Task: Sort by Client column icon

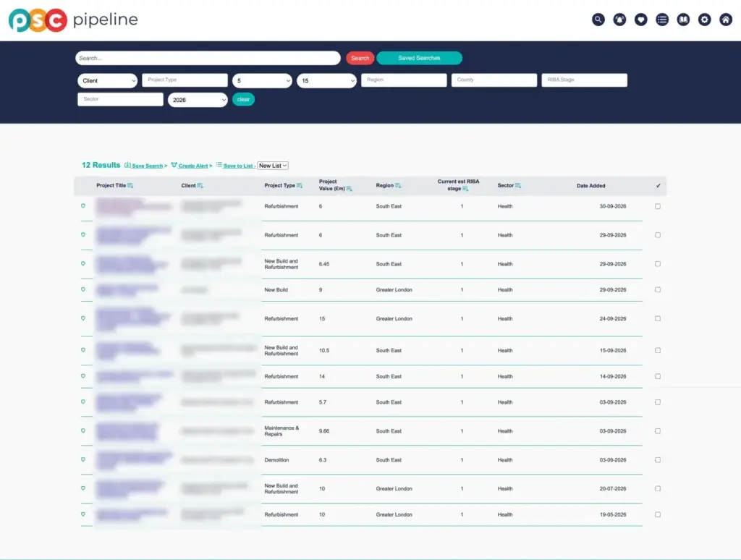Action: pos(200,186)
